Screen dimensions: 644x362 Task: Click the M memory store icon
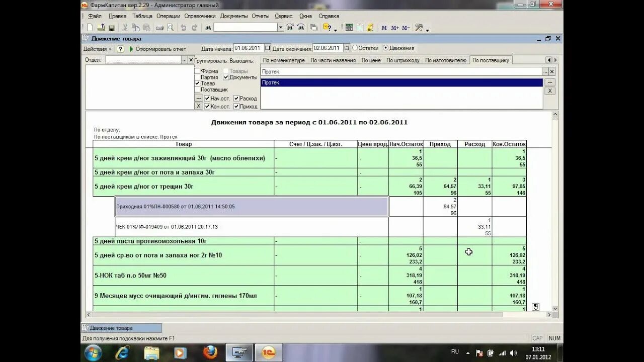(384, 28)
